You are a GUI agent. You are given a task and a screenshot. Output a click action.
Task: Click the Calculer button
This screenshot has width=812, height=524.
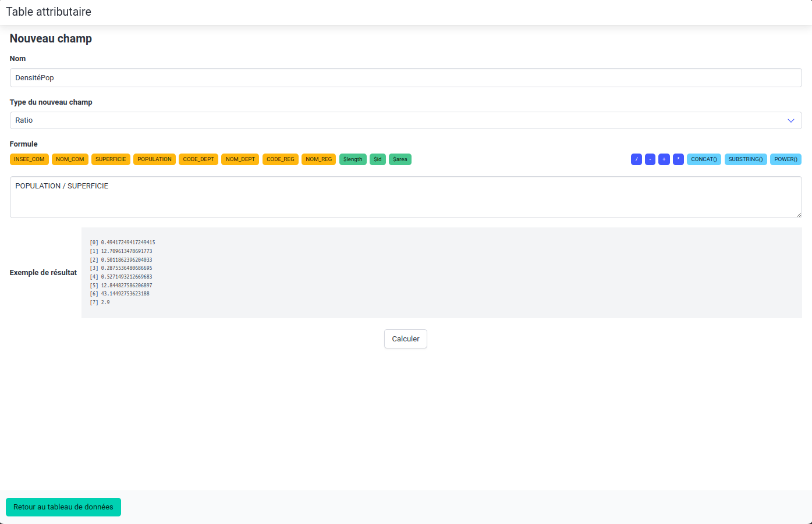tap(406, 339)
